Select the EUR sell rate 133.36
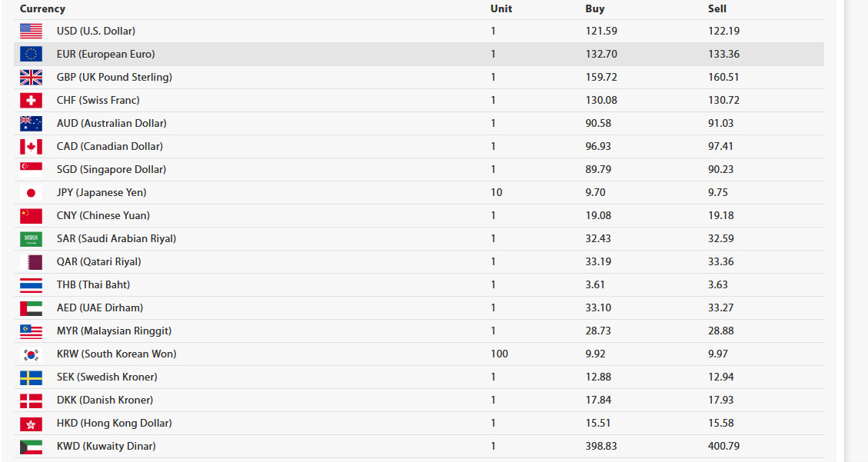The height and width of the screenshot is (462, 868). pyautogui.click(x=723, y=55)
